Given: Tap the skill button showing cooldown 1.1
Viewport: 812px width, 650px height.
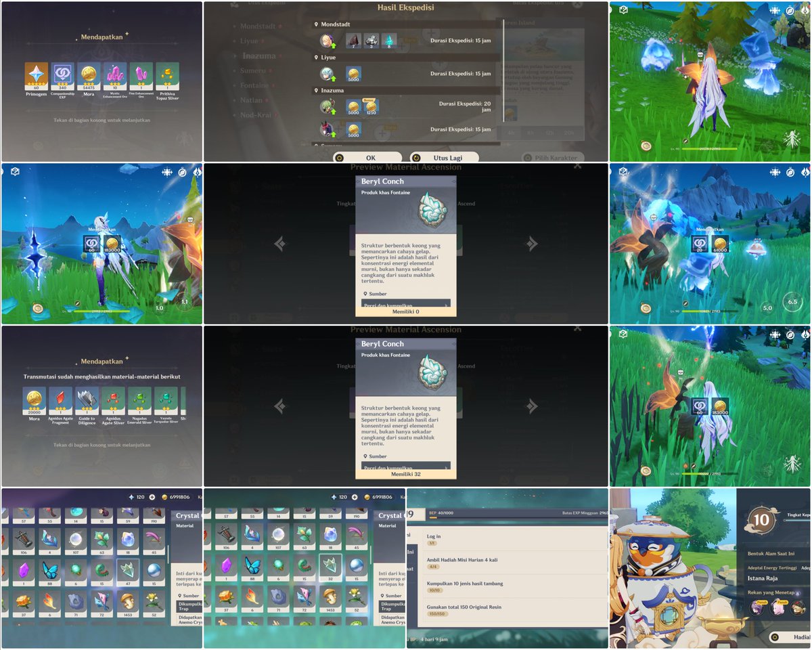Looking at the screenshot, I should point(185,302).
